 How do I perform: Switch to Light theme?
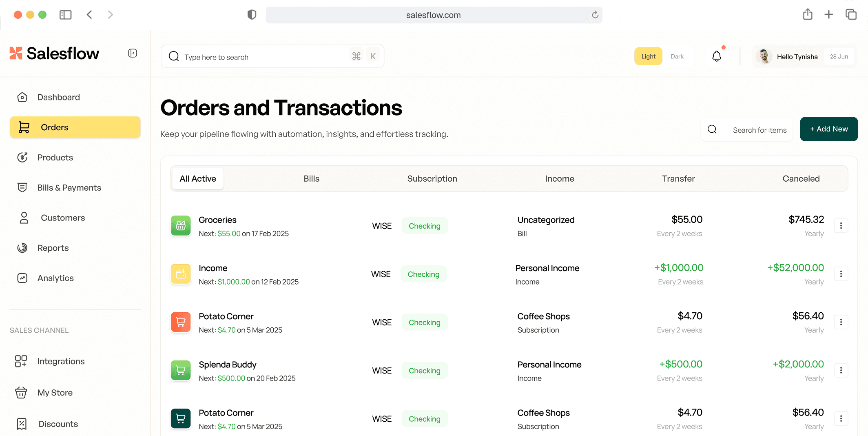point(648,56)
